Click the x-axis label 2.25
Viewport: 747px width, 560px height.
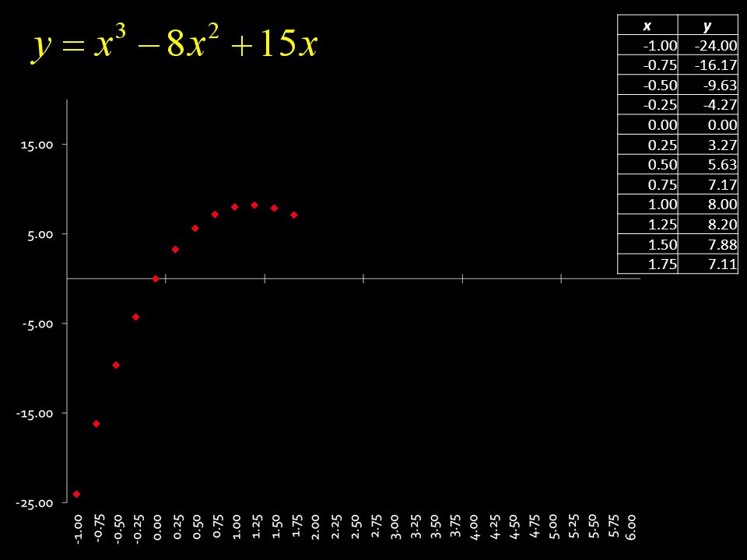tap(335, 527)
